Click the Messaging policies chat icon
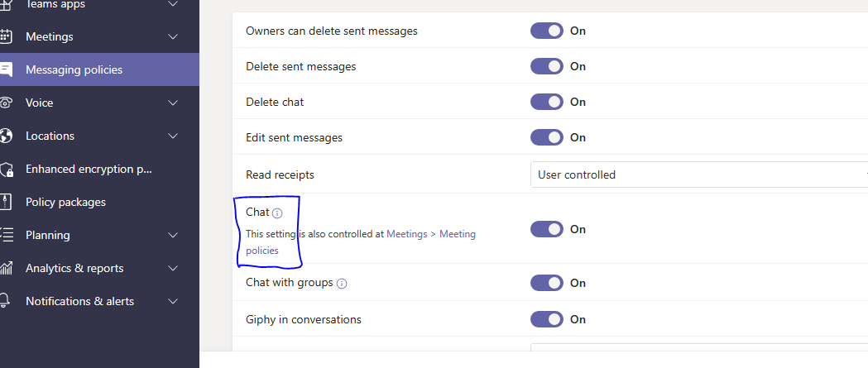The height and width of the screenshot is (368, 868). pos(5,69)
